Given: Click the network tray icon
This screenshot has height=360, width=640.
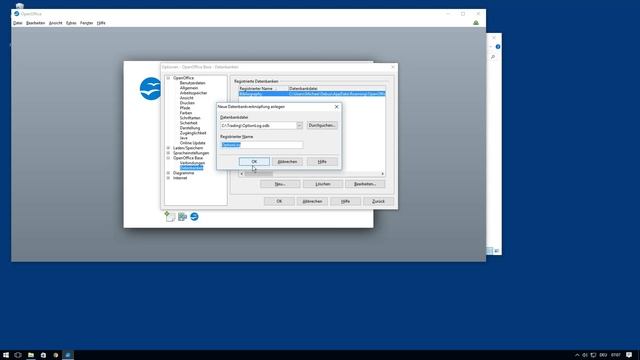Looking at the screenshot, I should pyautogui.click(x=593, y=355).
